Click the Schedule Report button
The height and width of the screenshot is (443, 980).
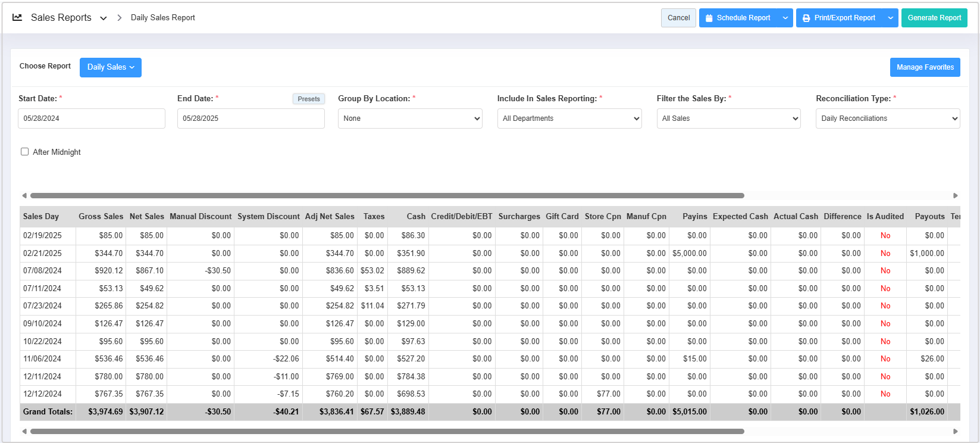click(738, 18)
